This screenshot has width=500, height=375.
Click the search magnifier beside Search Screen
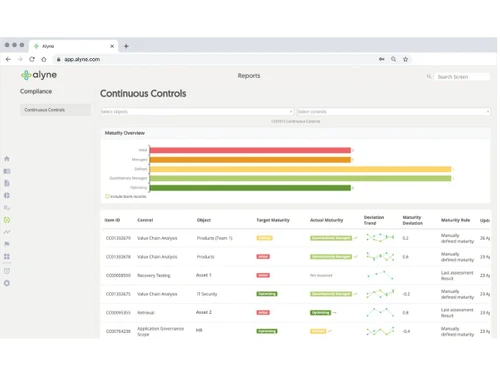(429, 77)
